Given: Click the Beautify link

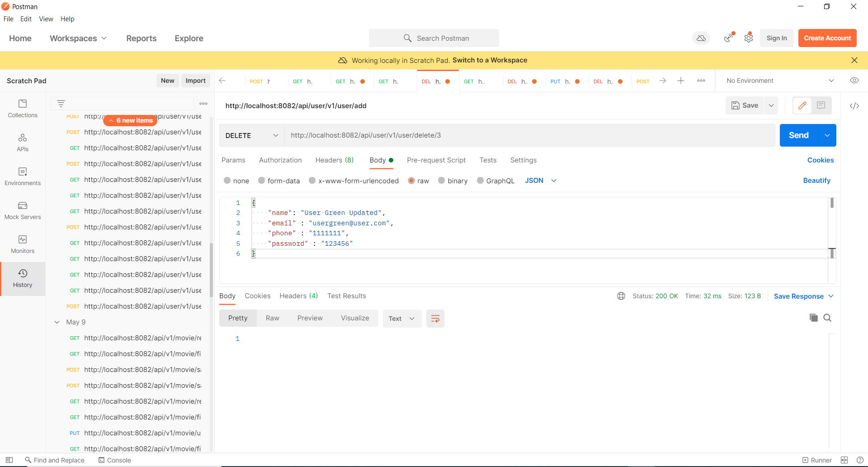Looking at the screenshot, I should (816, 181).
